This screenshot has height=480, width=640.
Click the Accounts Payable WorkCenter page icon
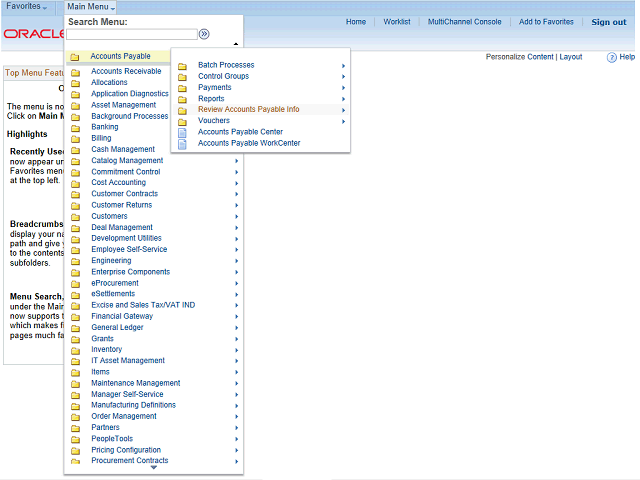tap(182, 143)
